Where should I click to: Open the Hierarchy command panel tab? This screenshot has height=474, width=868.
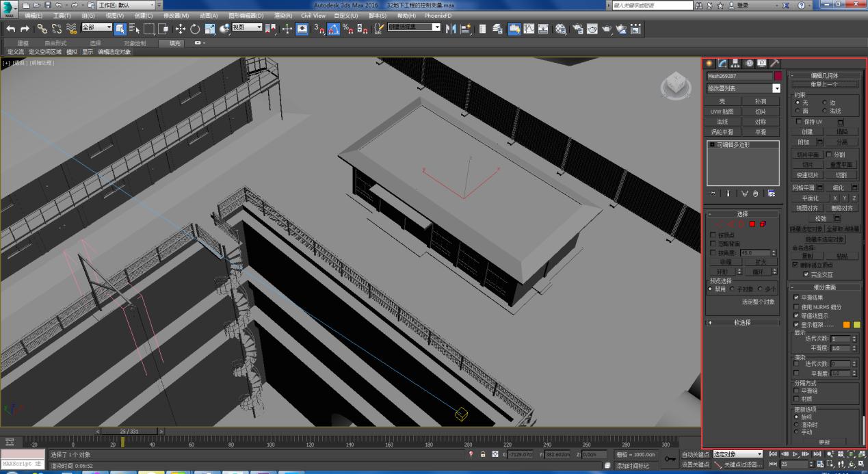736,63
